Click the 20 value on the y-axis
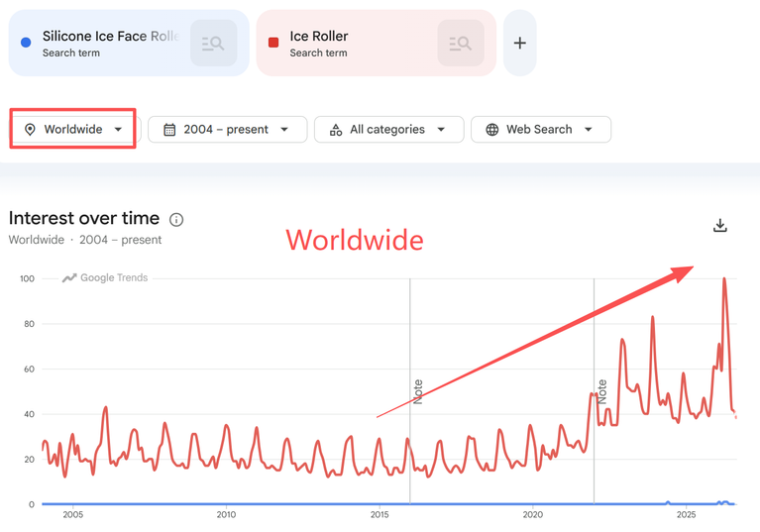The image size is (760, 532). pyautogui.click(x=29, y=460)
